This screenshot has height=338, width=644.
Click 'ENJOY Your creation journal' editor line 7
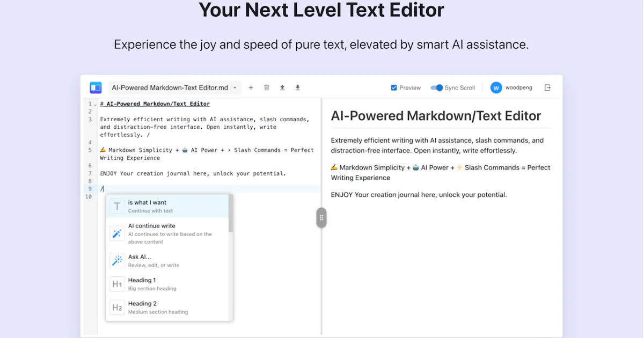tap(193, 173)
